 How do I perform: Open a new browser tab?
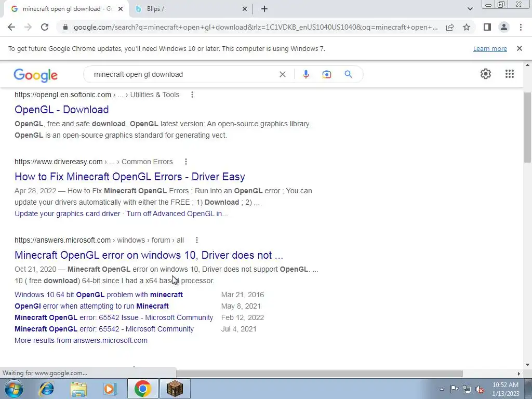coord(264,9)
